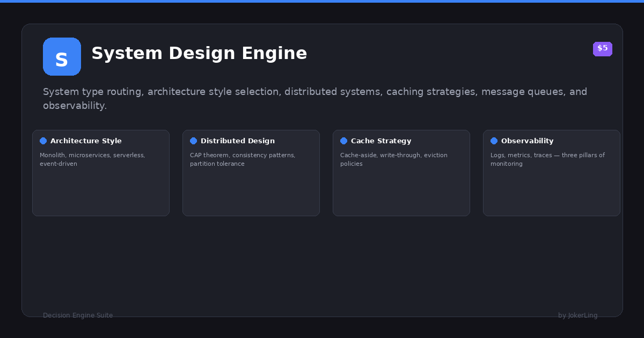Screen dimensions: 644x338
Task: Open the Architecture Style card
Action: (101, 173)
